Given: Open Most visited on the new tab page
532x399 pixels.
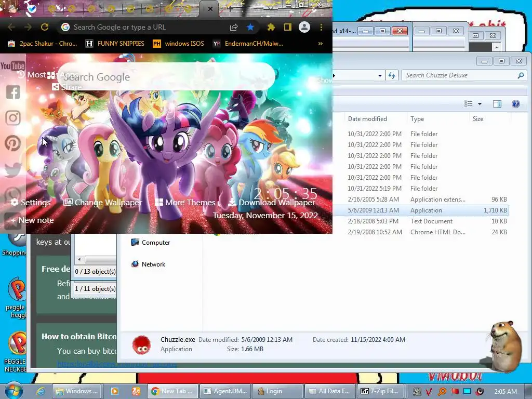Looking at the screenshot, I should pos(31,75).
